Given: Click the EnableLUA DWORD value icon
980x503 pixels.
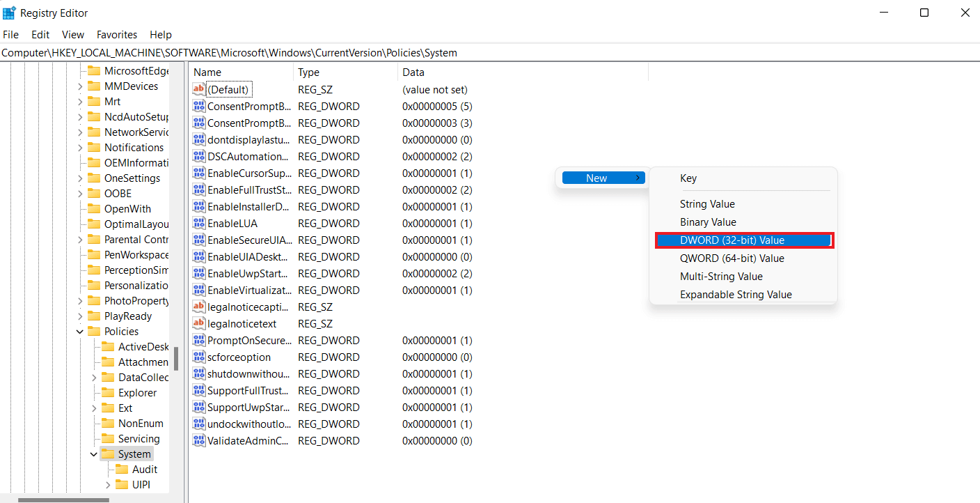Looking at the screenshot, I should point(199,224).
